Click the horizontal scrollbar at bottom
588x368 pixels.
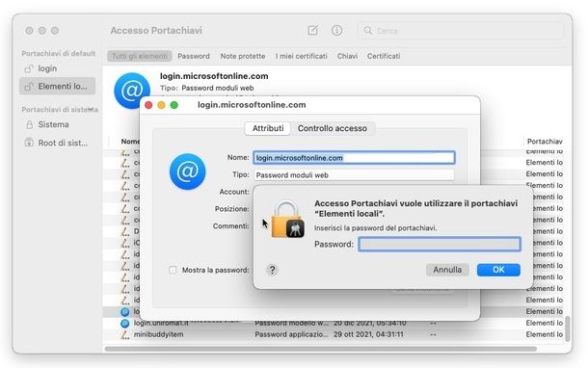[x=321, y=350]
